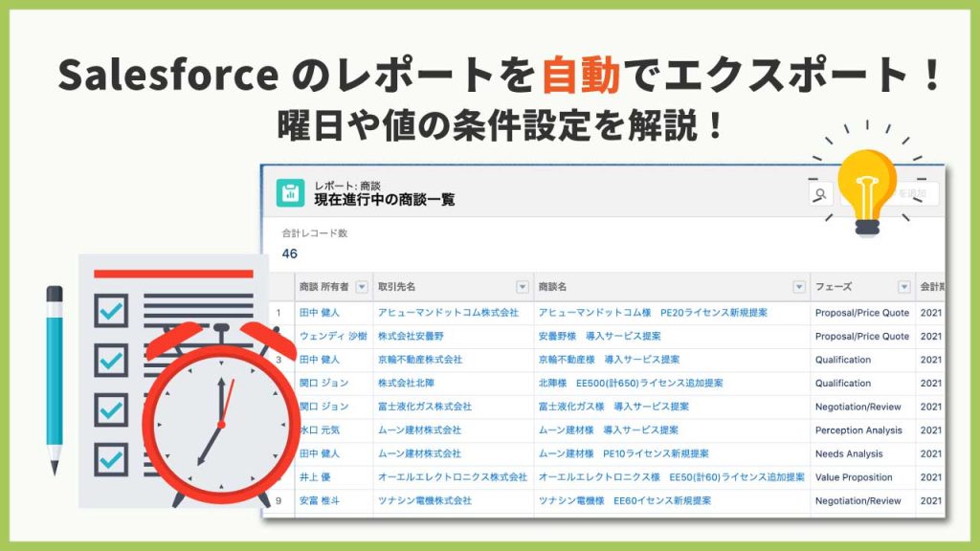
Task: Click owner 田中 健人 in row 1
Action: [x=320, y=313]
